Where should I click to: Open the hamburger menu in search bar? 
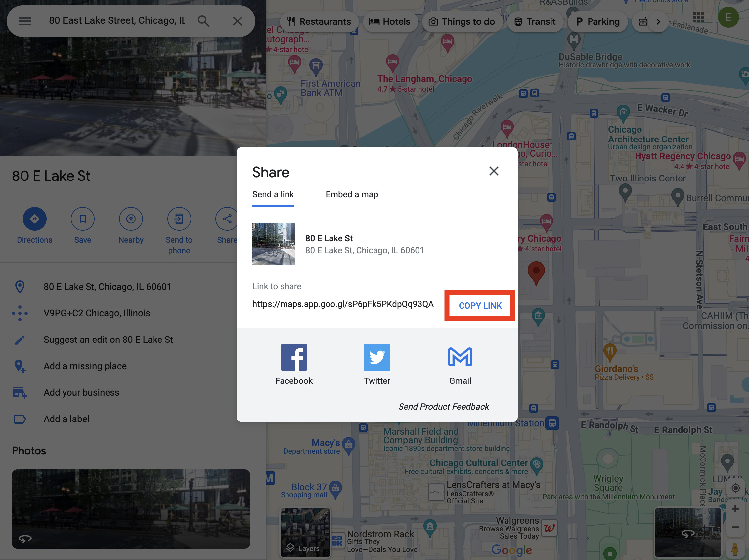coord(25,21)
